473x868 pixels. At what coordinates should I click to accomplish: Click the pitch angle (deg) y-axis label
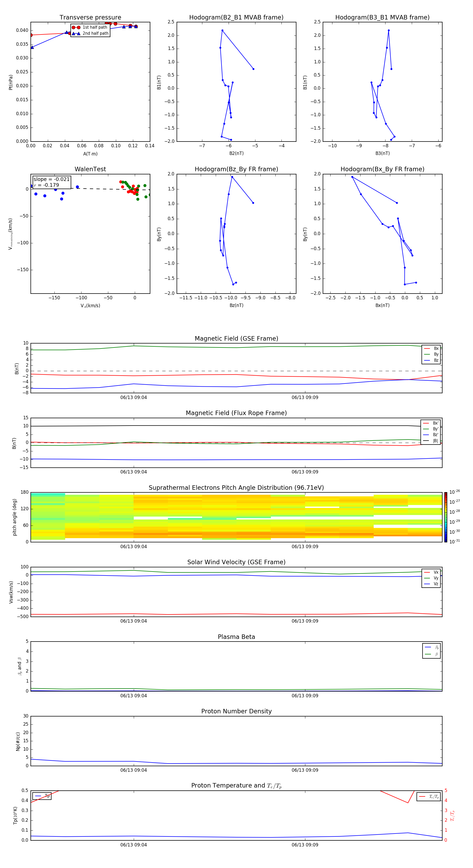[x=14, y=517]
